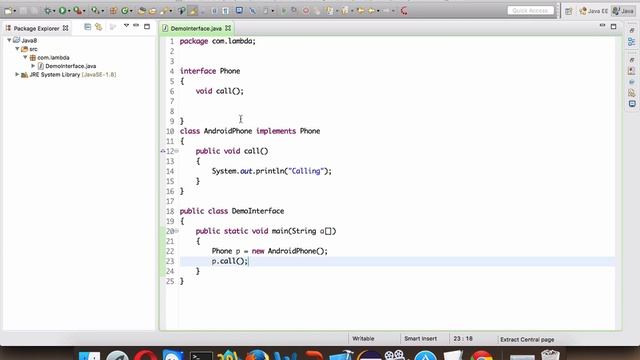This screenshot has width=640, height=360.
Task: Collapse the src folder node
Action: (x=17, y=49)
